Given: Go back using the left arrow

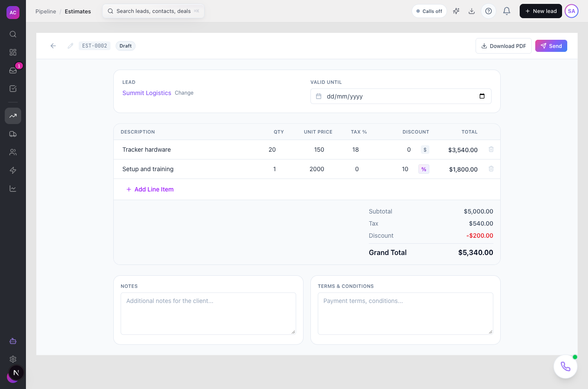Looking at the screenshot, I should pyautogui.click(x=53, y=46).
